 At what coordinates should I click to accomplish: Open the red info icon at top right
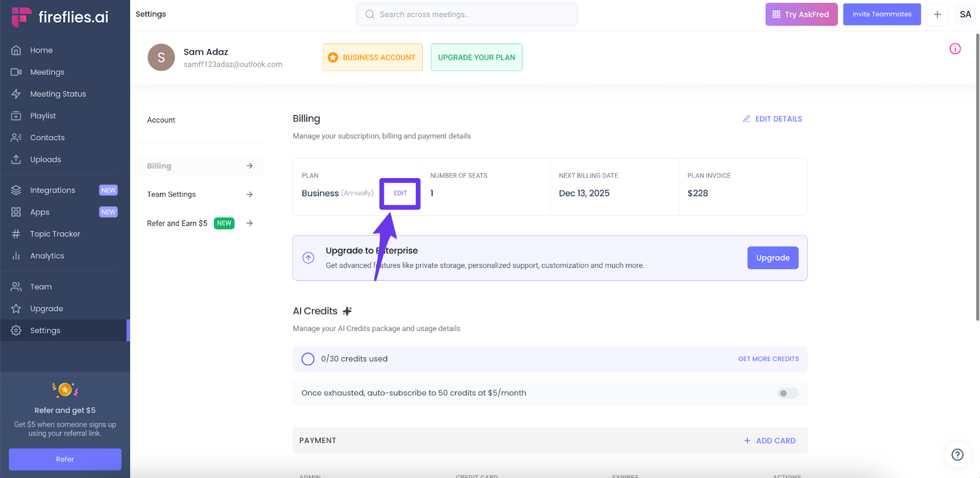[955, 49]
